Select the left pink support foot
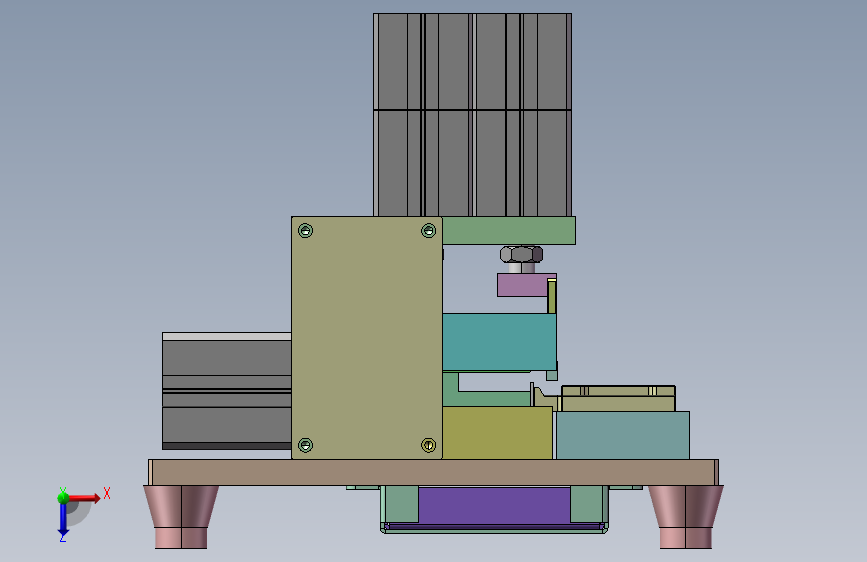Viewport: 867px width, 562px height. tap(181, 517)
